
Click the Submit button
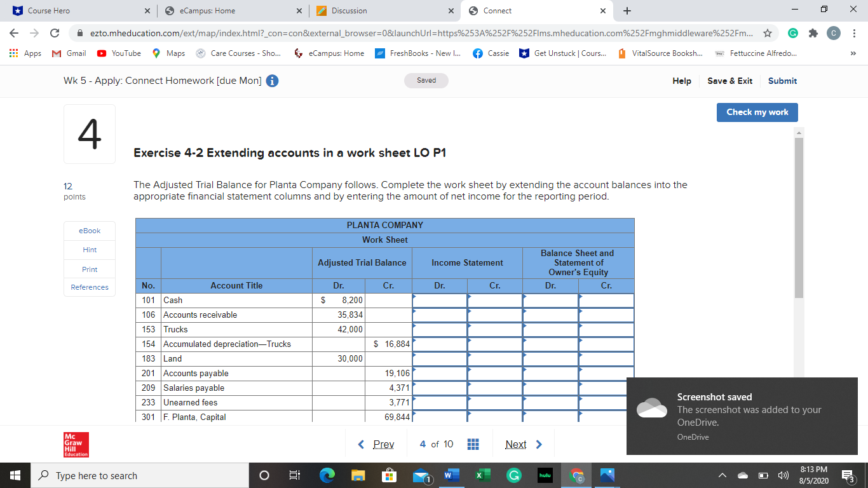coord(782,81)
